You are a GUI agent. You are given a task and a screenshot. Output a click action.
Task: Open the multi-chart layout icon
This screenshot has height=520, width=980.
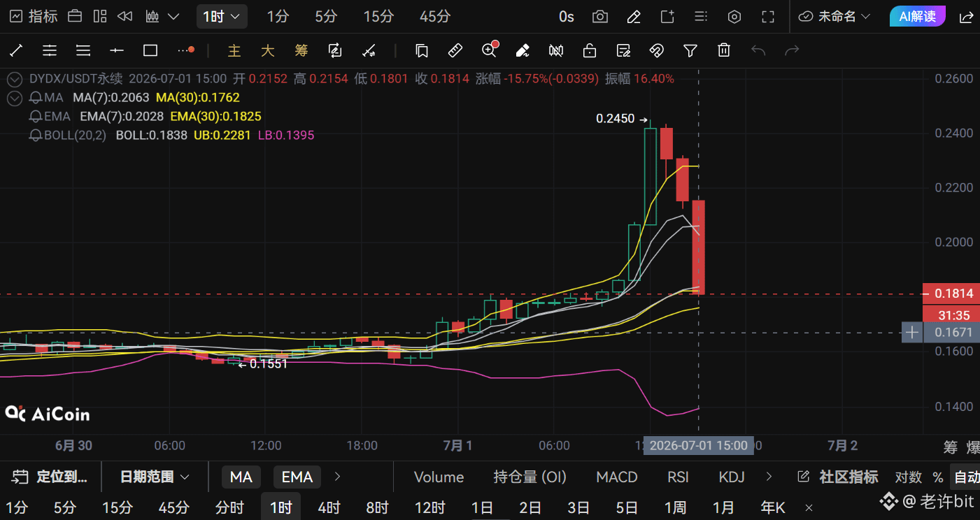100,16
